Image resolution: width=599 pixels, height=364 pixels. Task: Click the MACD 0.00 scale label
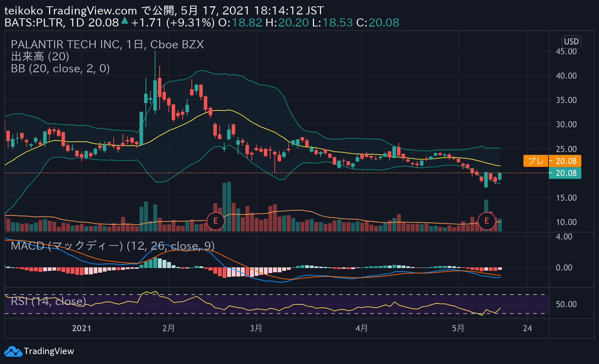[x=564, y=268]
